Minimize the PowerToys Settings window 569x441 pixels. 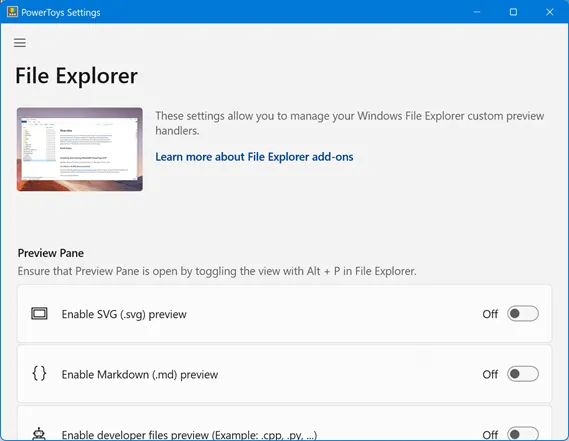coord(477,12)
